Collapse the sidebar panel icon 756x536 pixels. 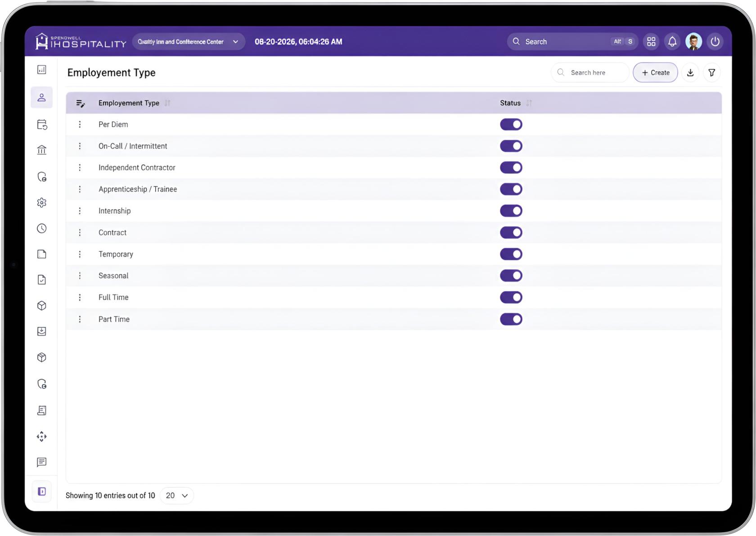pos(42,491)
